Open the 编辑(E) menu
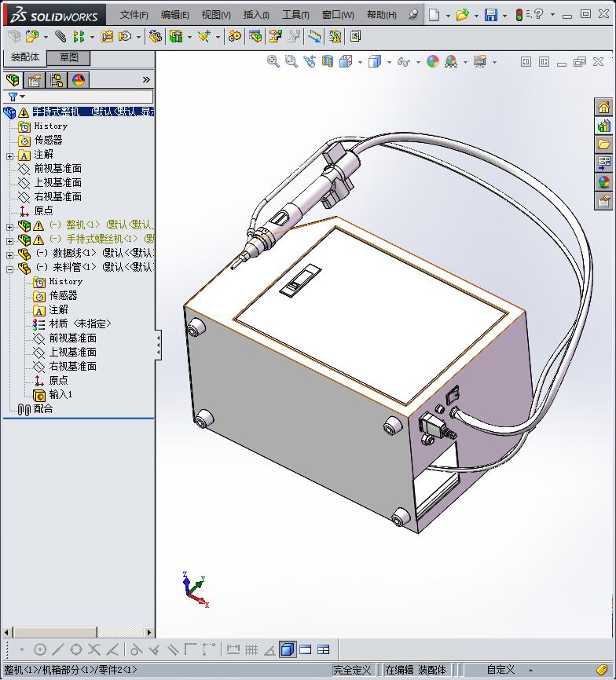 coord(175,15)
